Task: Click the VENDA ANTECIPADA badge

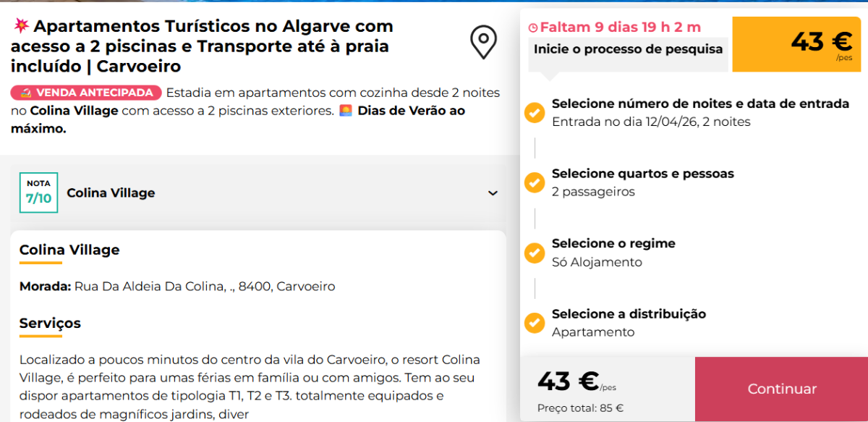Action: [x=86, y=93]
